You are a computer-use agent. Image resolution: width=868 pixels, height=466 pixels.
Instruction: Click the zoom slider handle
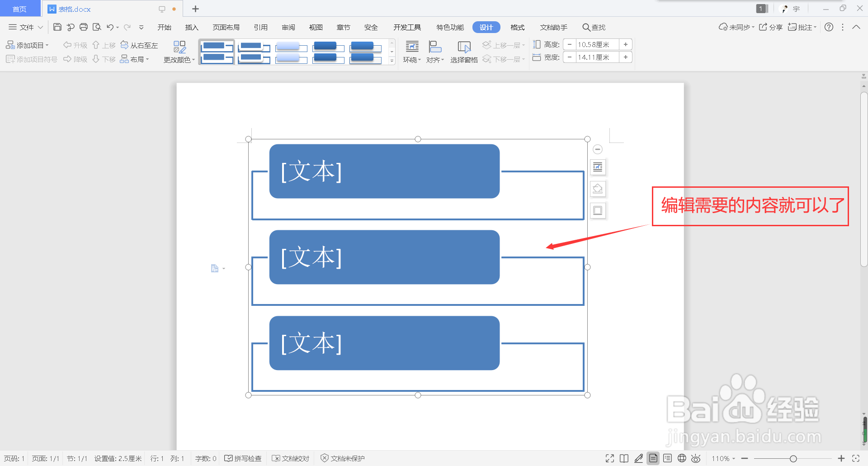click(x=793, y=459)
